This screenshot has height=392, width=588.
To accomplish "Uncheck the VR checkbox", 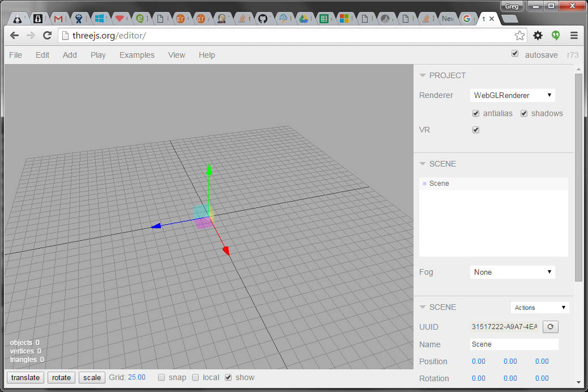I will click(x=476, y=130).
